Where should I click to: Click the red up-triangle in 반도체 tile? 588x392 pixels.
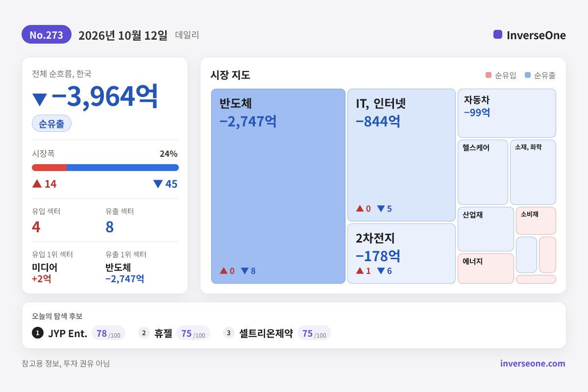223,270
